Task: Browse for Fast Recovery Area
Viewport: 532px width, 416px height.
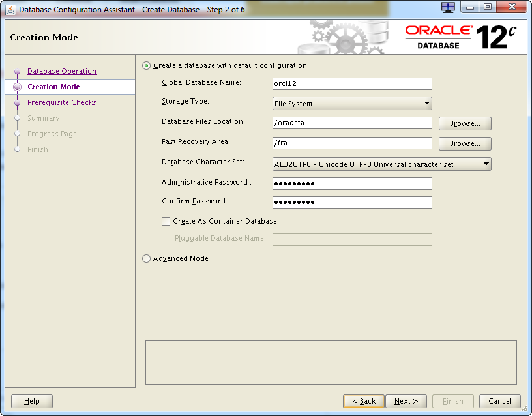Action: [x=465, y=144]
